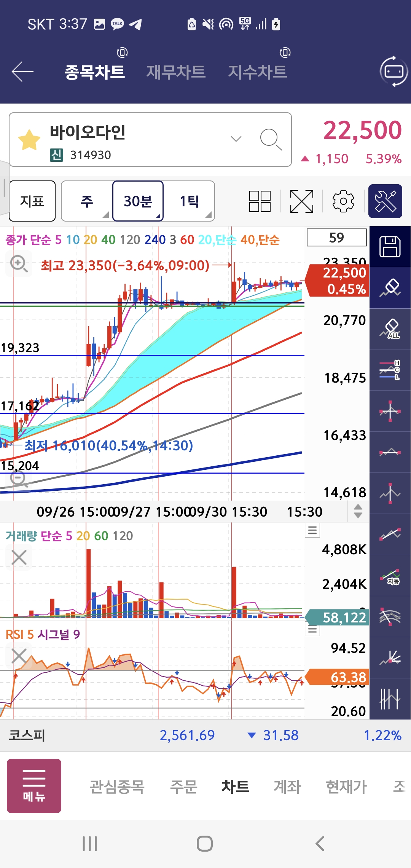The width and height of the screenshot is (411, 868).
Task: Open the stock search magnifier
Action: 271,140
